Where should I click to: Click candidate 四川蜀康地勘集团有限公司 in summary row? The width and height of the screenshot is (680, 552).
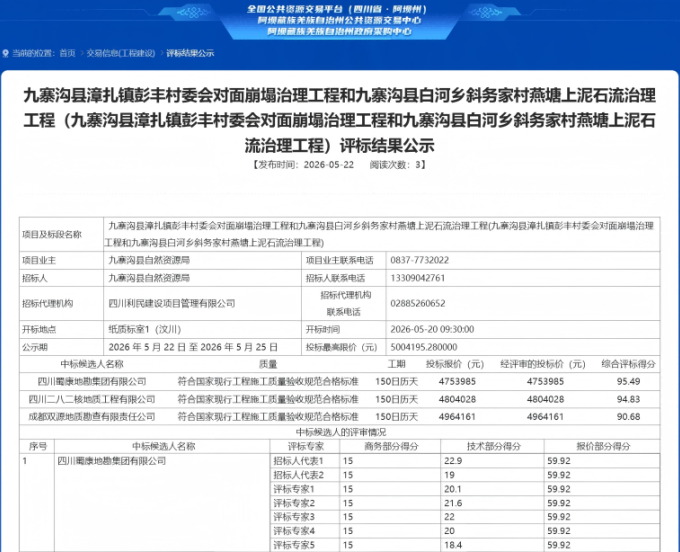point(92,382)
